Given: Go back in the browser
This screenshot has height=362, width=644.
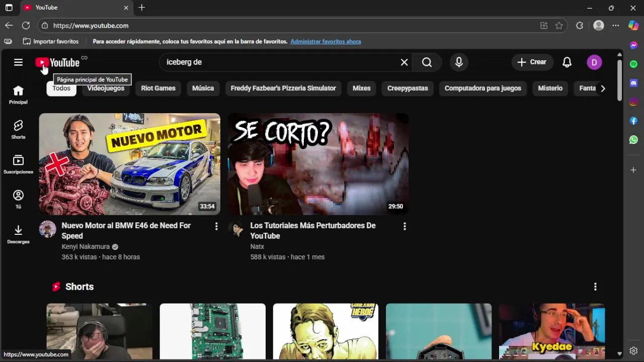Looking at the screenshot, I should [9, 26].
